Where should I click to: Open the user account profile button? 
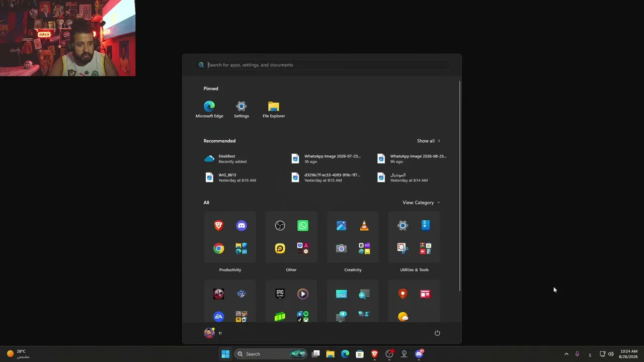(213, 333)
